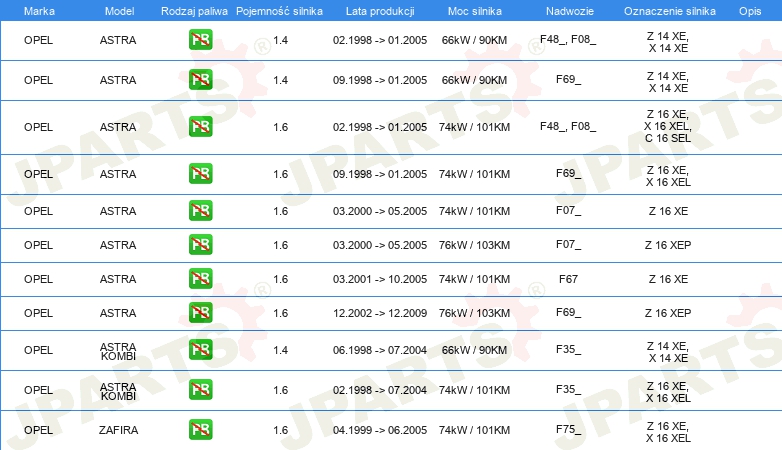Click the Marka column header

[39, 11]
